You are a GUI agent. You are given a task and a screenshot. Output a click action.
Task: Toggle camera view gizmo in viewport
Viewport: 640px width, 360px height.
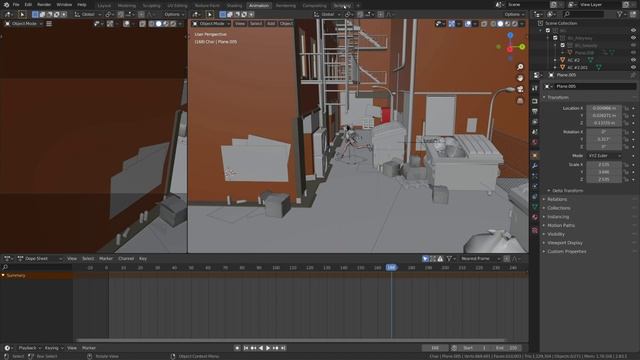coord(520,89)
